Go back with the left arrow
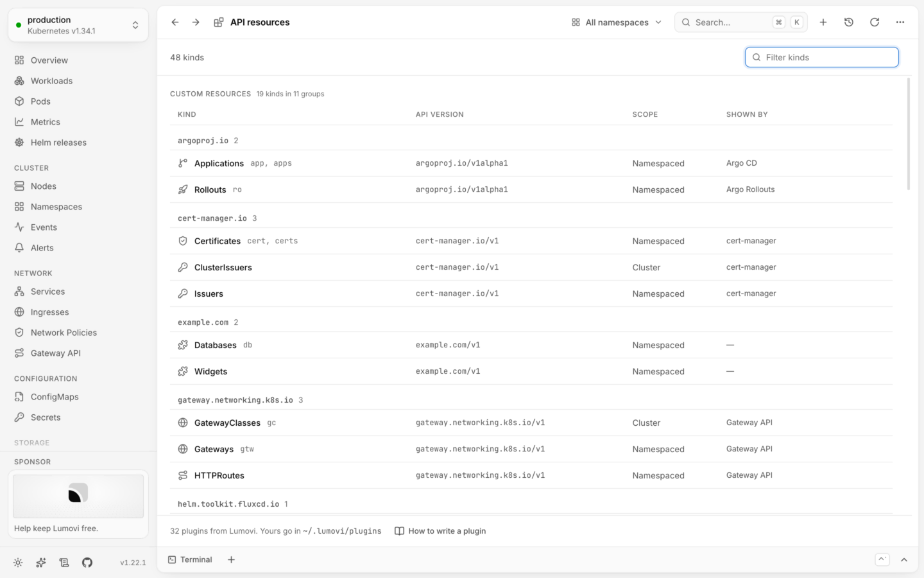Image resolution: width=924 pixels, height=578 pixels. [175, 22]
